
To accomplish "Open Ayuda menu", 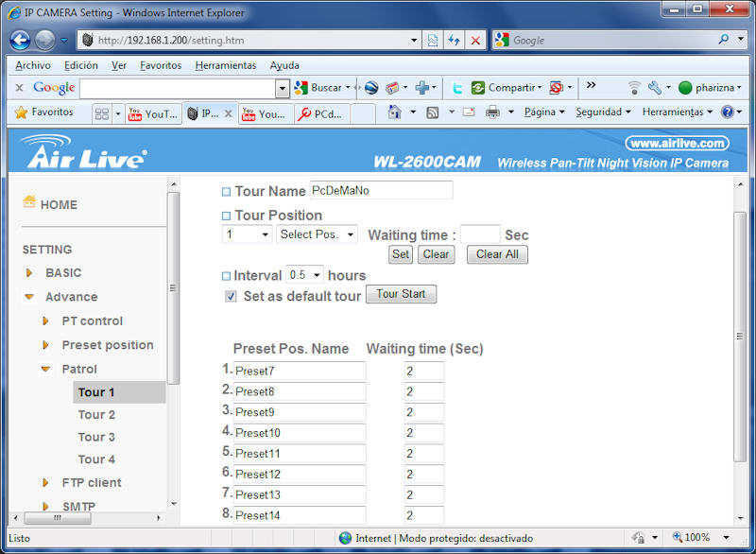I will point(284,65).
